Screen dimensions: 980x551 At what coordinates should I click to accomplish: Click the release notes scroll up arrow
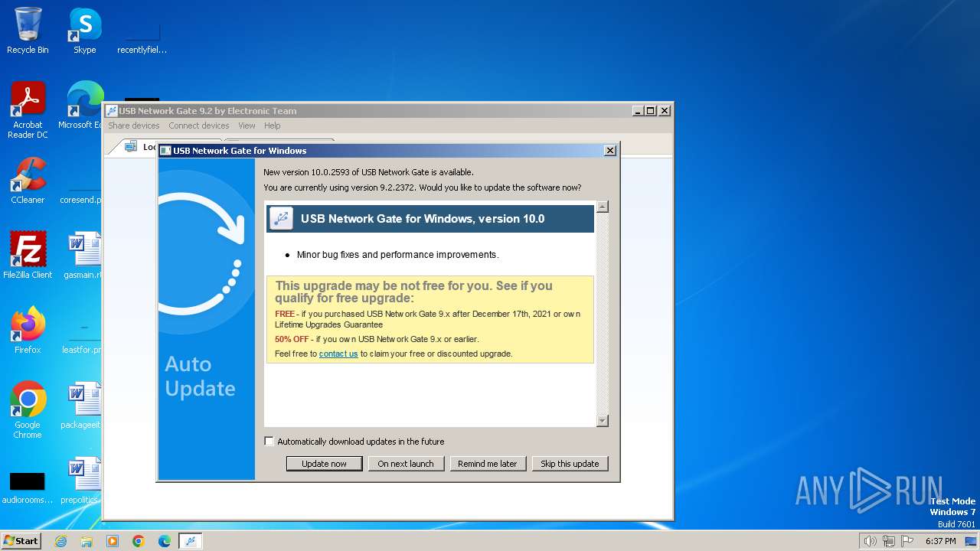click(603, 207)
